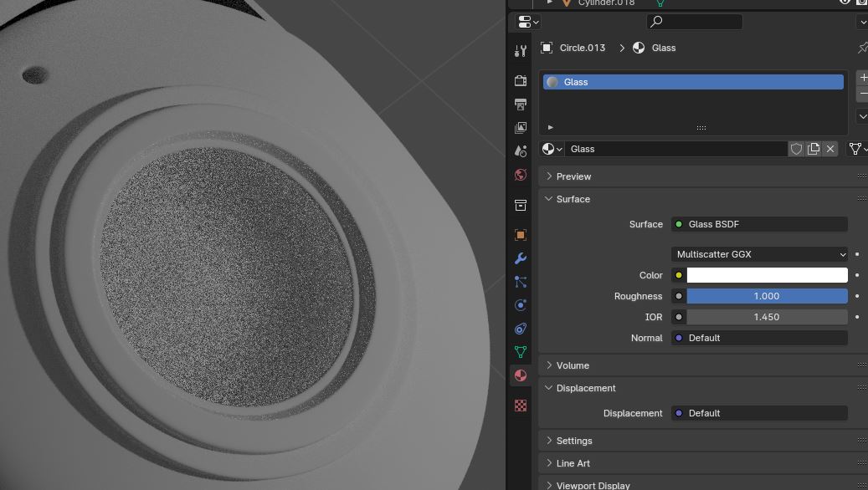
Task: Open the Tool properties tab
Action: click(521, 51)
